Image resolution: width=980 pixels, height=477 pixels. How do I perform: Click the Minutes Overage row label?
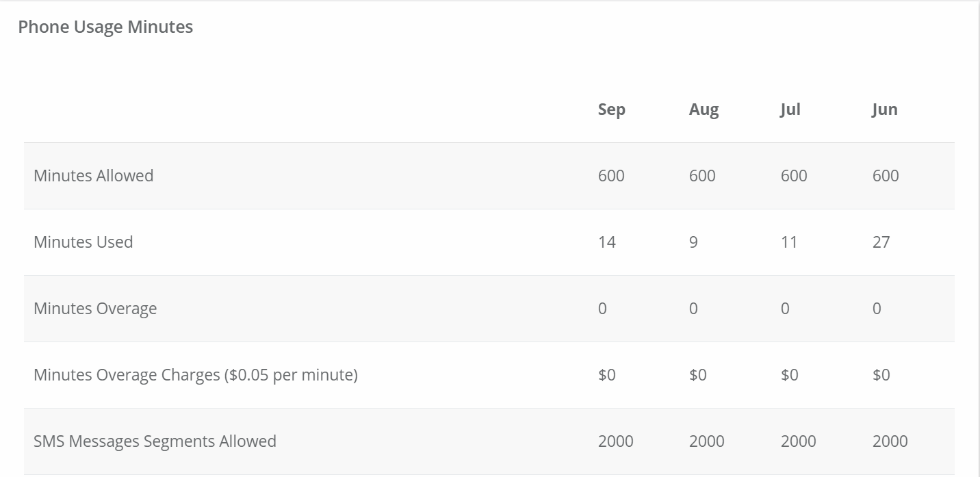(95, 309)
